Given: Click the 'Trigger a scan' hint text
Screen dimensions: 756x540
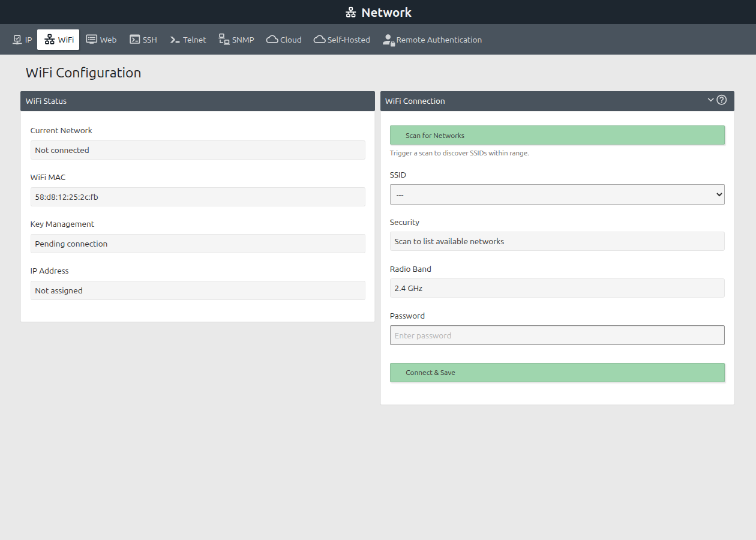Looking at the screenshot, I should (460, 153).
